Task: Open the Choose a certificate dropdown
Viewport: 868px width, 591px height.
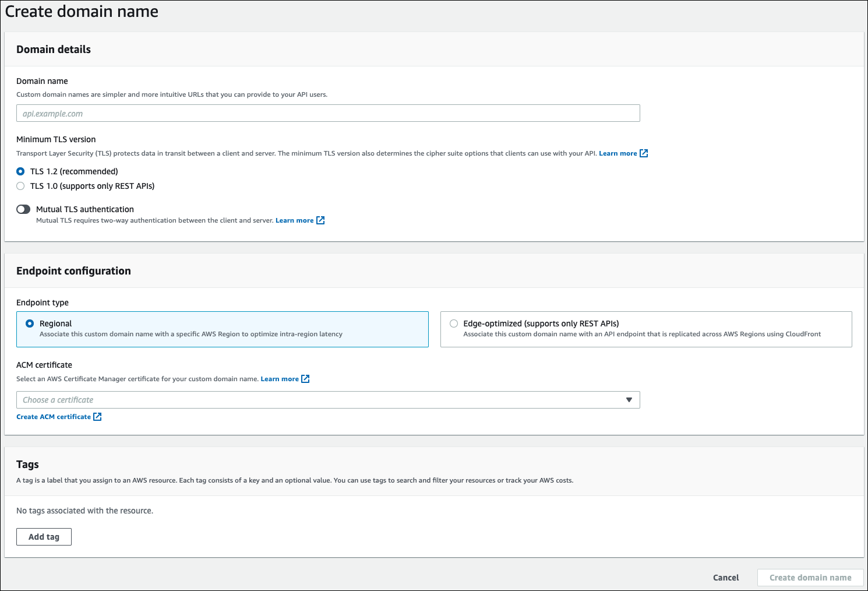Action: pyautogui.click(x=327, y=400)
